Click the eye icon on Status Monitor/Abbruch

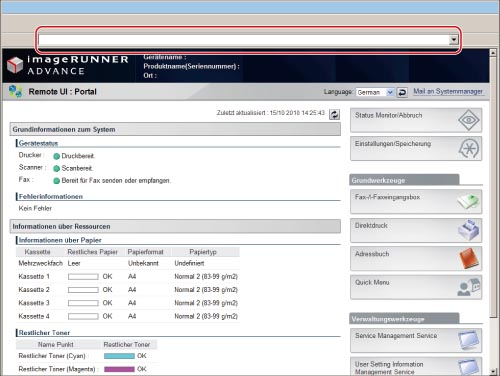[468, 120]
